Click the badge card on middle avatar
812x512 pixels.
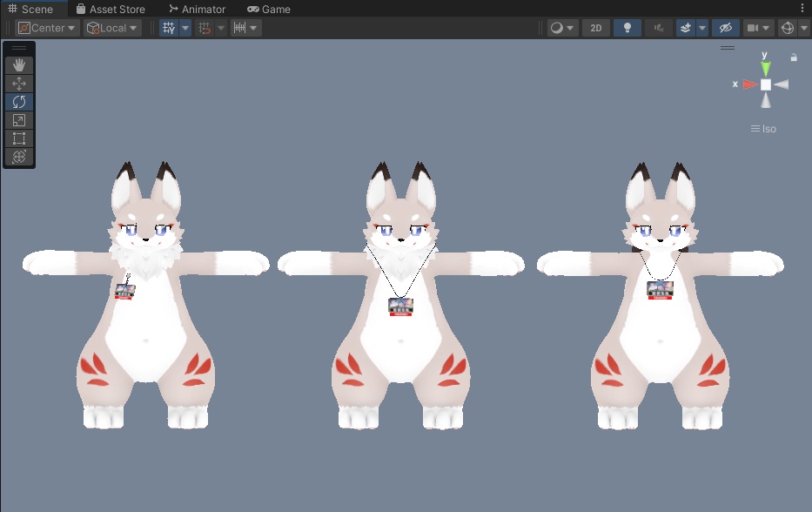click(x=400, y=307)
